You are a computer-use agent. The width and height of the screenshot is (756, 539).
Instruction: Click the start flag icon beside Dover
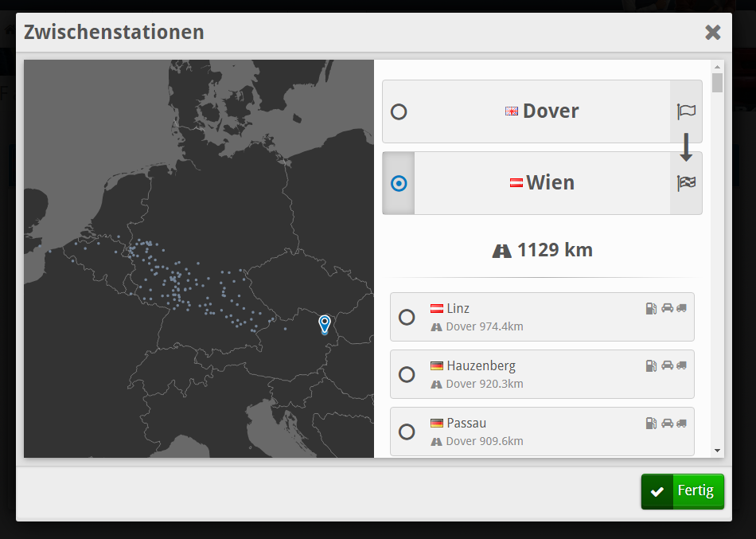(x=686, y=111)
